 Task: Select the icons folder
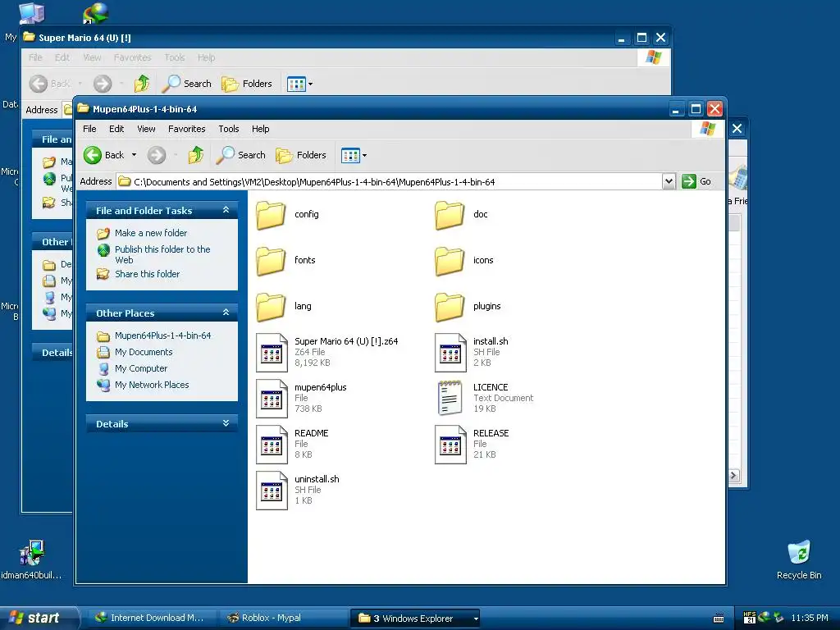450,261
